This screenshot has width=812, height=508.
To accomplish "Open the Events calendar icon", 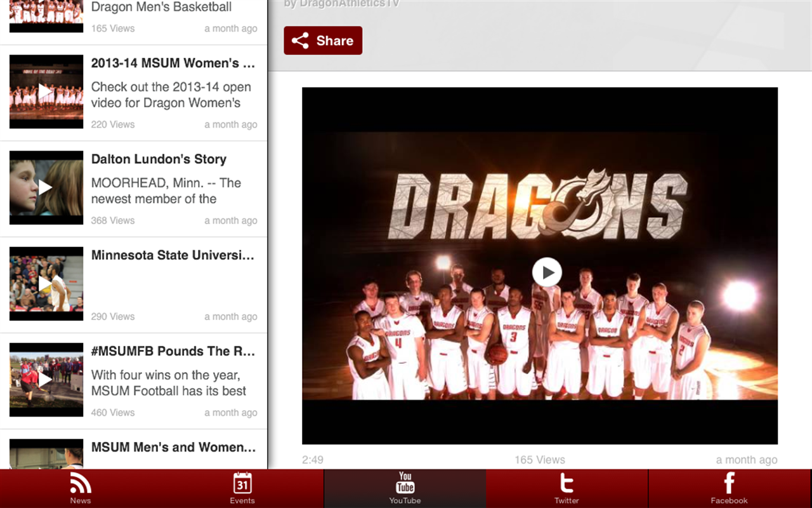I will (x=242, y=485).
